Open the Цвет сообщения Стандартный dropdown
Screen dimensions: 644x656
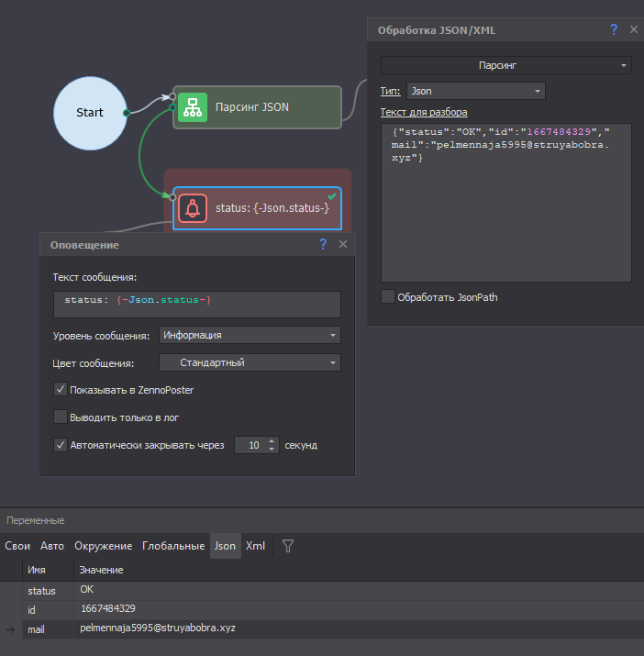[x=250, y=362]
